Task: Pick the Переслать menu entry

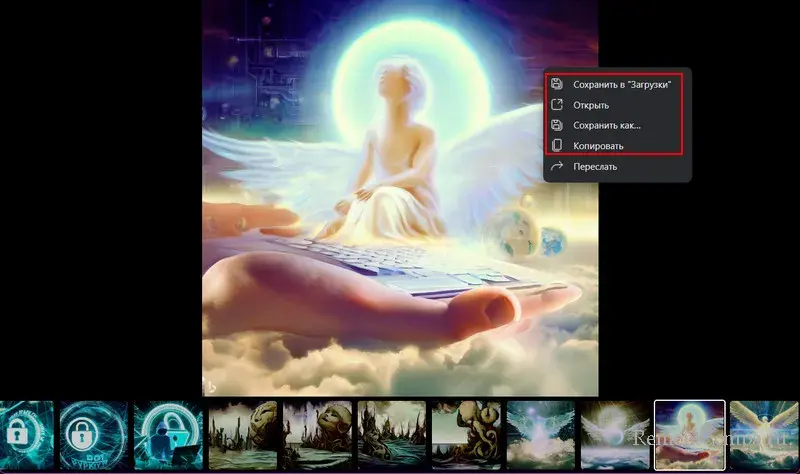Action: (595, 166)
